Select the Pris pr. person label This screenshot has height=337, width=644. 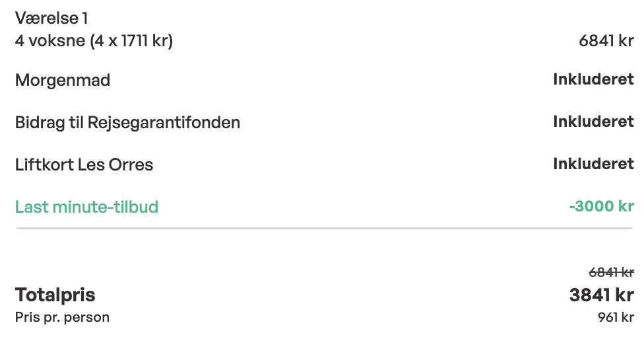click(62, 317)
